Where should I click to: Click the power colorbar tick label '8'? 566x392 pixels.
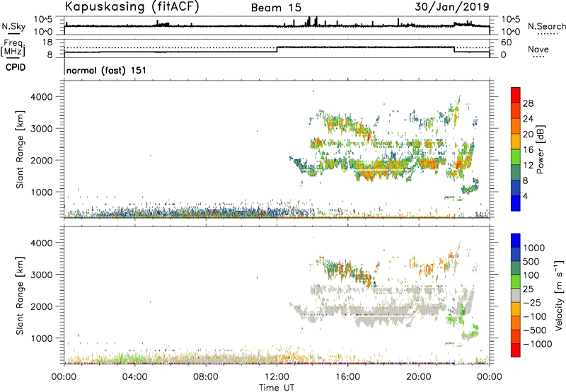click(525, 180)
